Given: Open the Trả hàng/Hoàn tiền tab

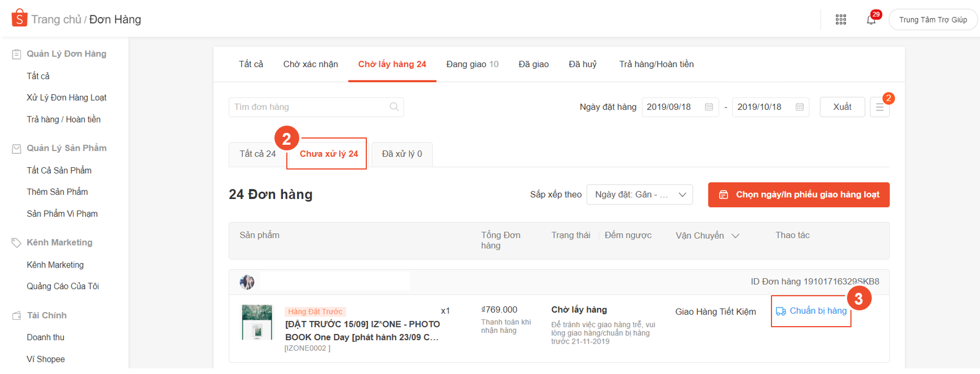Looking at the screenshot, I should pos(657,64).
